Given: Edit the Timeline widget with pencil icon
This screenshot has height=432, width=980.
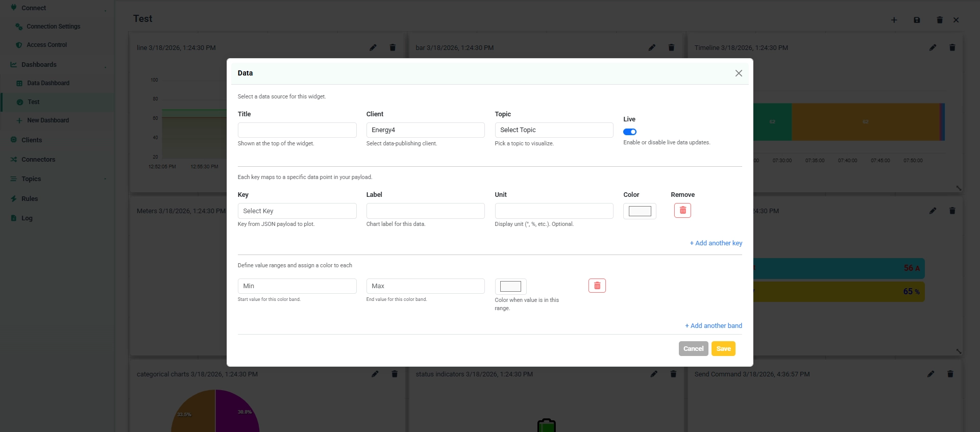Looking at the screenshot, I should point(933,47).
